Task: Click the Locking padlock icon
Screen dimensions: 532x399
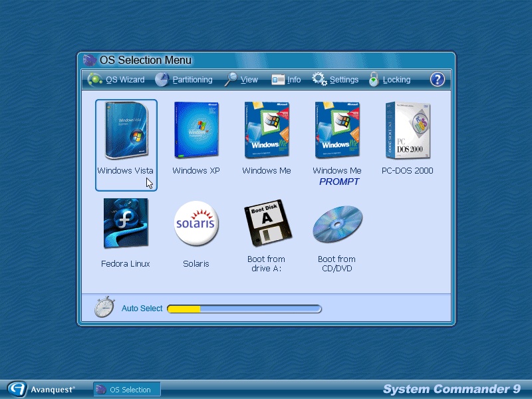Action: pyautogui.click(x=374, y=79)
